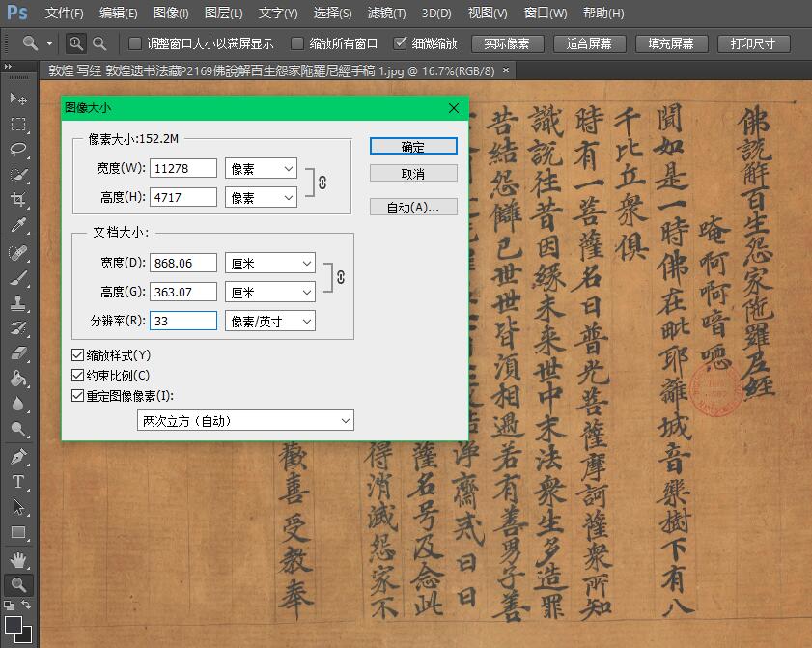This screenshot has width=812, height=648.
Task: Open the 滤镜 menu
Action: [386, 13]
